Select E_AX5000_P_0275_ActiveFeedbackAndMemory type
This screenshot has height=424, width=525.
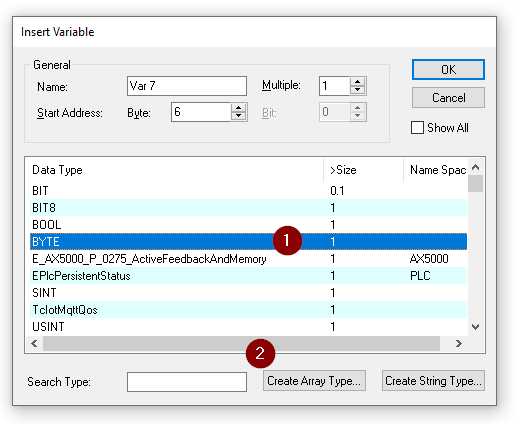coord(248,259)
